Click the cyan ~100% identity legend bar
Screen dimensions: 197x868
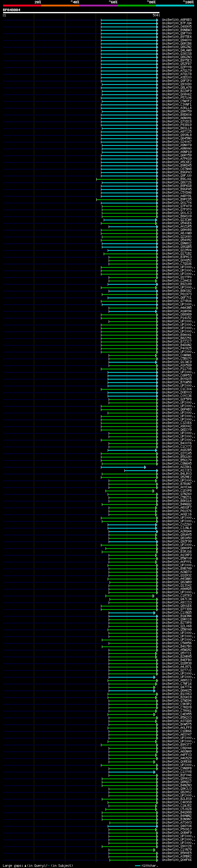coord(175,6)
